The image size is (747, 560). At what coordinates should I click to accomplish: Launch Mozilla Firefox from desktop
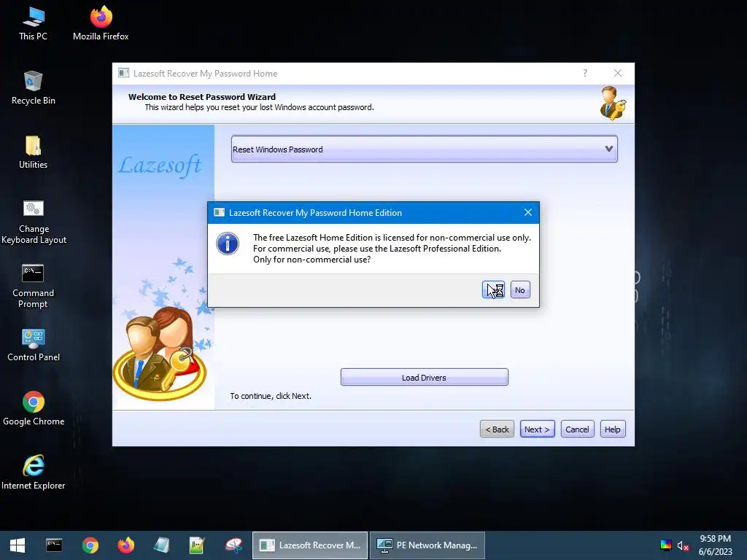(x=101, y=23)
